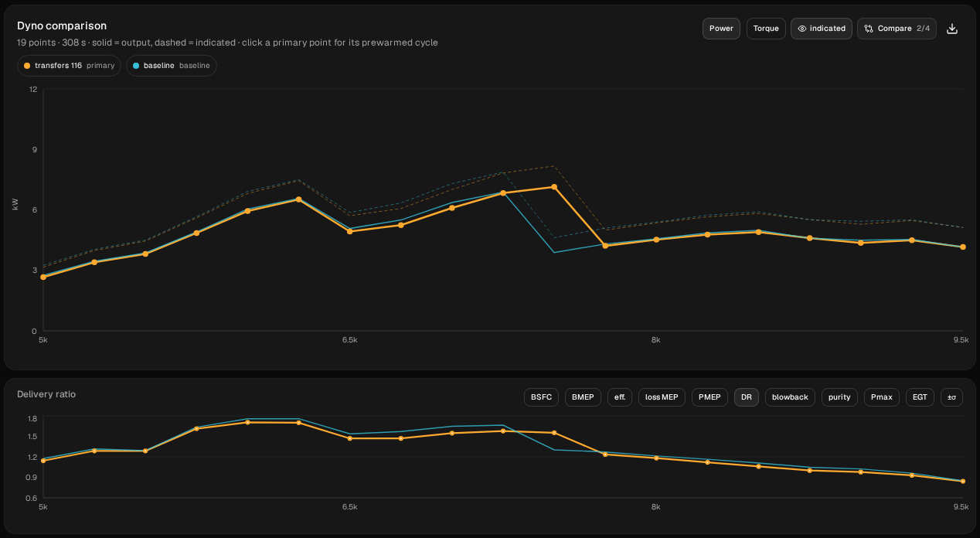Show EGT metric
The width and height of the screenshot is (980, 538).
click(x=920, y=397)
